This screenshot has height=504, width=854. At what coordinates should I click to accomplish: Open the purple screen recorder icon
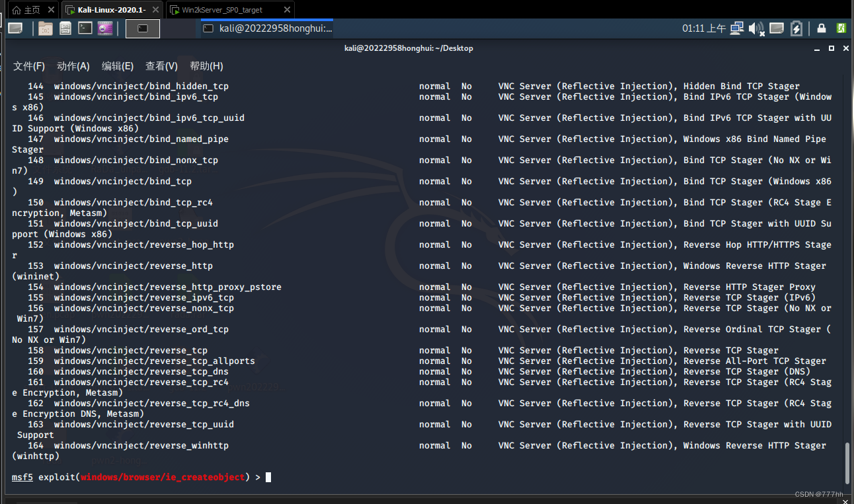click(x=104, y=28)
